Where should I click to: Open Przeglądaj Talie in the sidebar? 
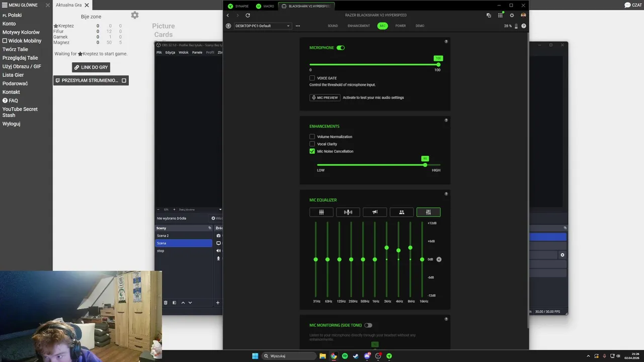click(x=20, y=58)
